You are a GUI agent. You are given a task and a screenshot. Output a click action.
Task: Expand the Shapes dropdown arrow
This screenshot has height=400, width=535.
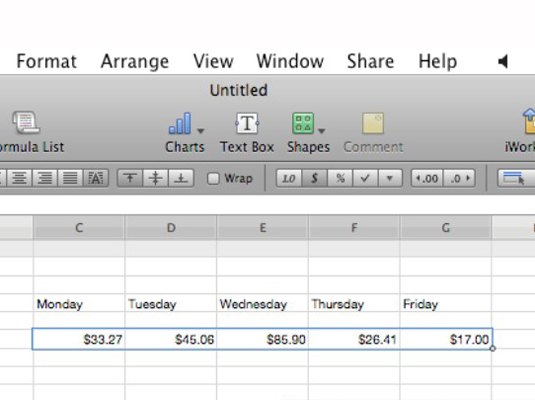tap(321, 131)
